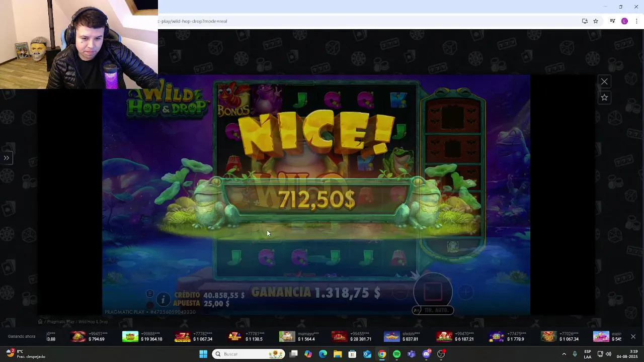
Task: Open the game info (i) icon
Action: pyautogui.click(x=163, y=300)
